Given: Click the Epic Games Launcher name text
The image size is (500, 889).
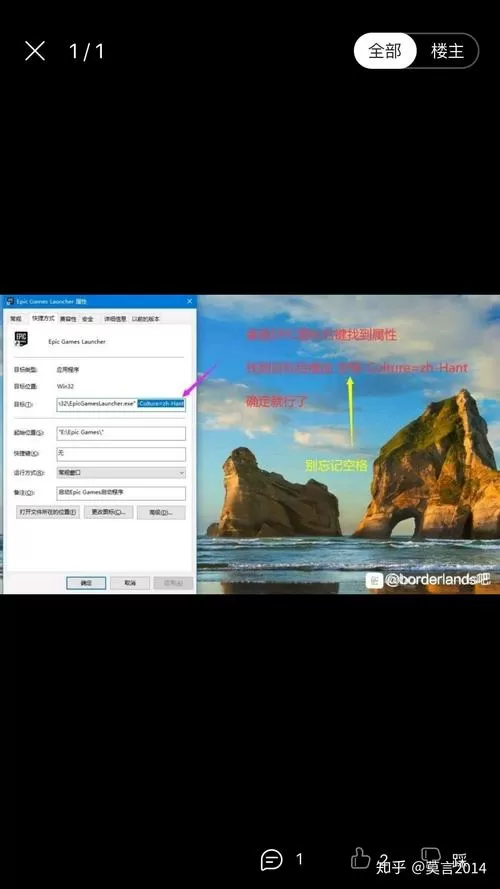Looking at the screenshot, I should point(77,342).
